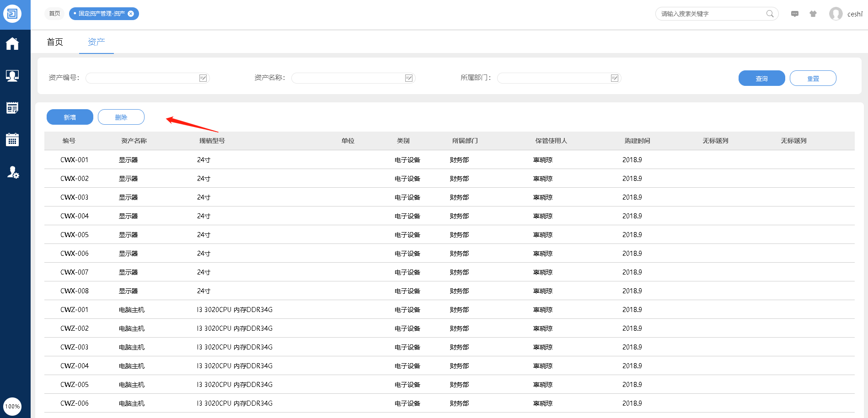The height and width of the screenshot is (418, 868).
Task: Open the calendar icon in sidebar
Action: pos(12,140)
